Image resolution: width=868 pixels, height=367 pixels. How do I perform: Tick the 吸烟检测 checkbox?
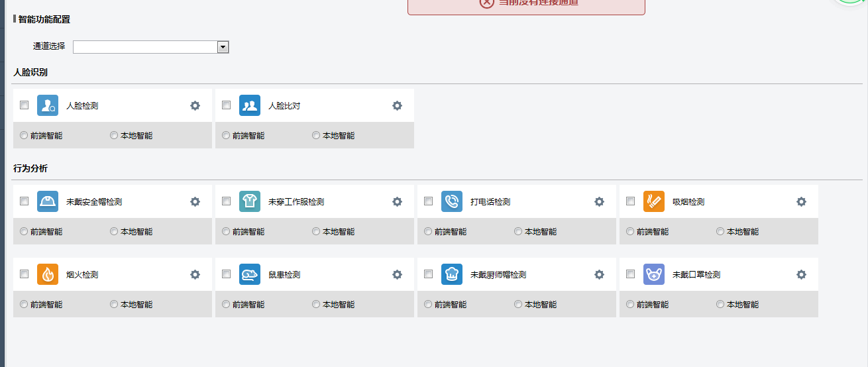[631, 201]
